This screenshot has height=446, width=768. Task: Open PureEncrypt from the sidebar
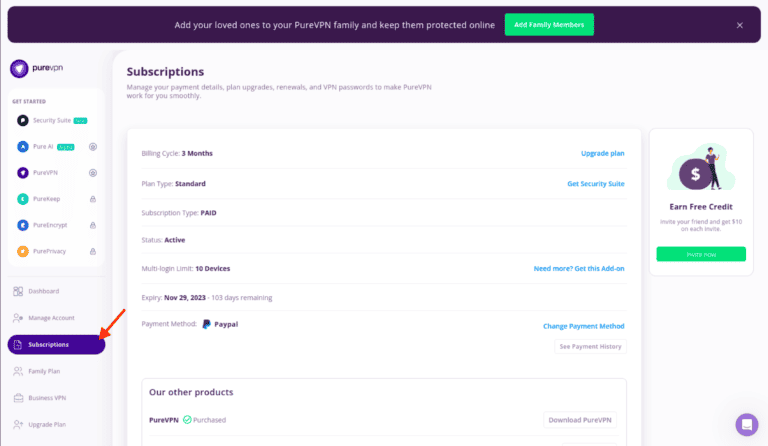(x=50, y=225)
